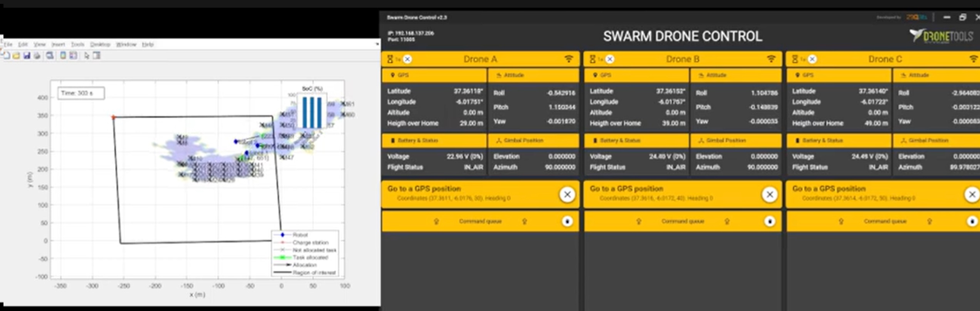Click the round white icon in Drone A command queue
This screenshot has height=311, width=980.
(567, 221)
